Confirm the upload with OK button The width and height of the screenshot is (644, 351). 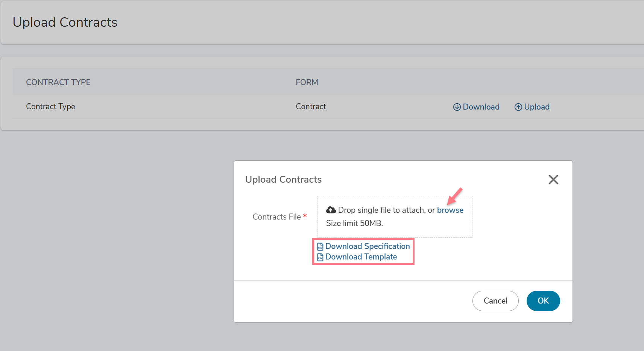543,301
